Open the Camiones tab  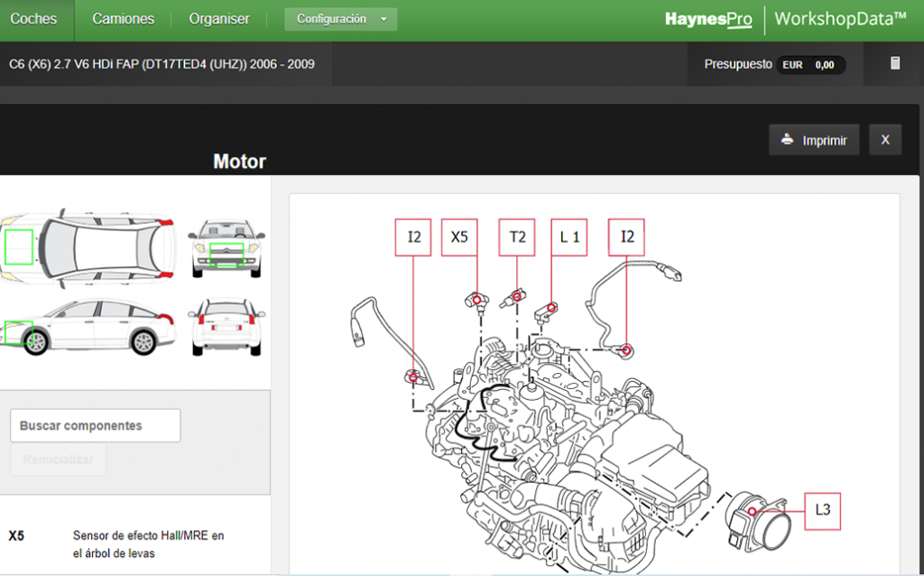coord(123,19)
